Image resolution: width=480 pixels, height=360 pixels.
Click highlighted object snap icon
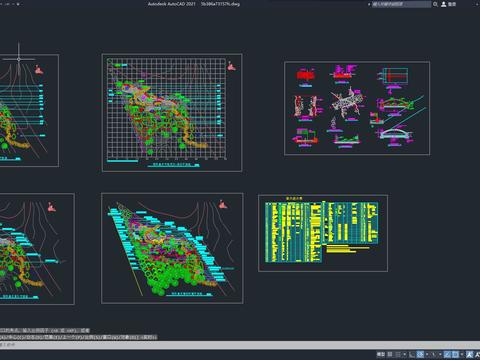point(455,354)
